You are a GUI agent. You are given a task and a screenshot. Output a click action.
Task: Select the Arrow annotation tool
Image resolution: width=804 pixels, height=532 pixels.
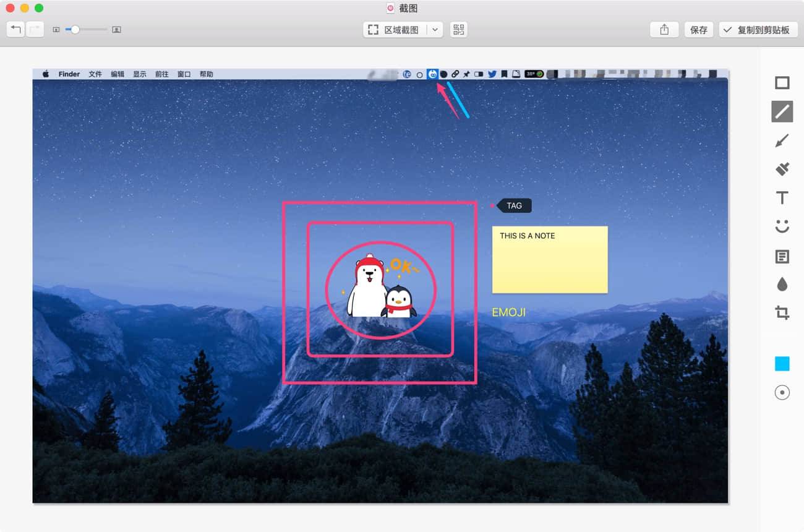coord(782,140)
